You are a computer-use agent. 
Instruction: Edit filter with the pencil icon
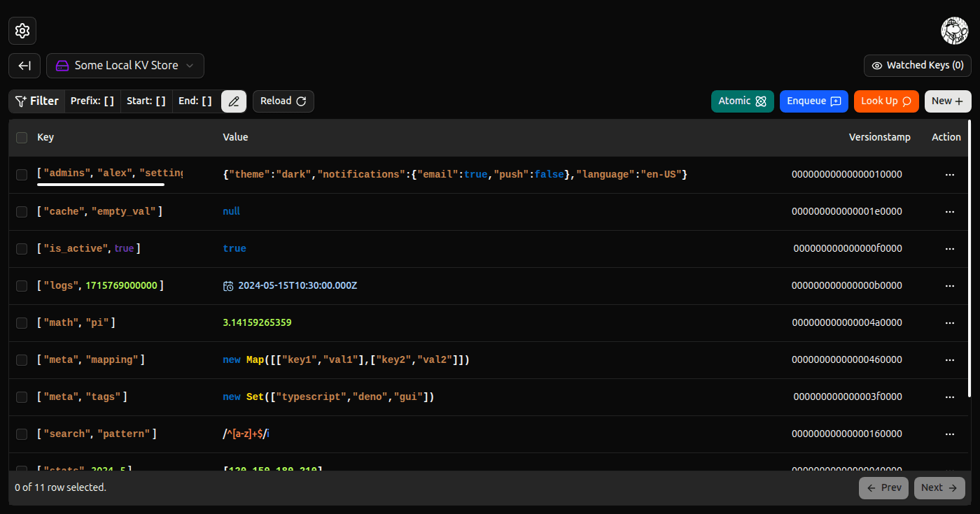(x=234, y=101)
